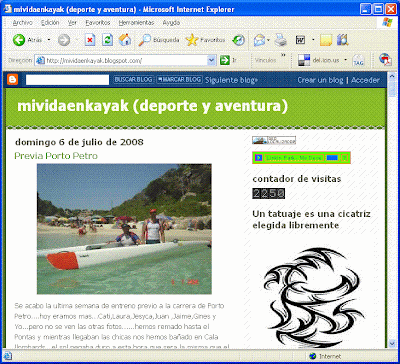Viewport: 400px width, 364px height.
Task: Click the address bar URL field
Action: [x=126, y=60]
